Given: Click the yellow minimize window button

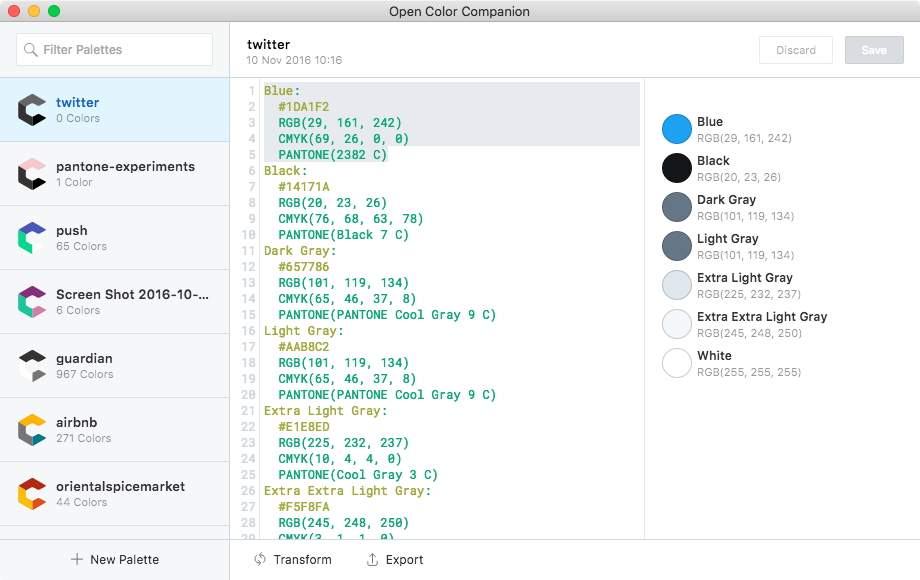Looking at the screenshot, I should coord(34,11).
